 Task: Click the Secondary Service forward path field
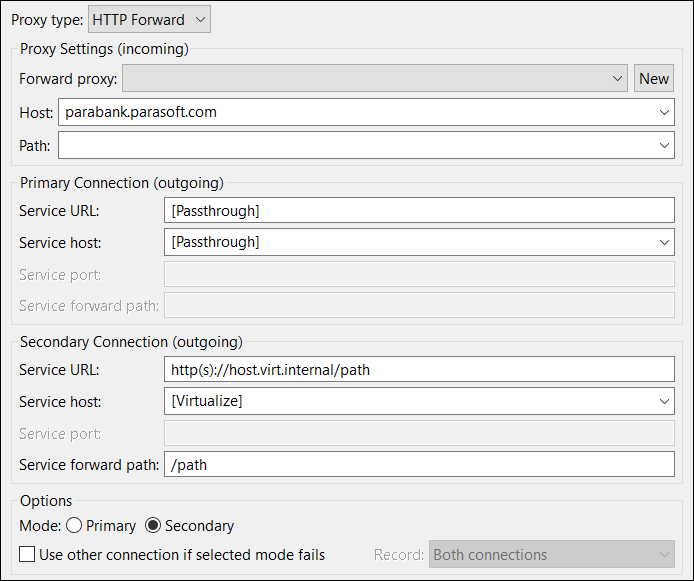419,464
